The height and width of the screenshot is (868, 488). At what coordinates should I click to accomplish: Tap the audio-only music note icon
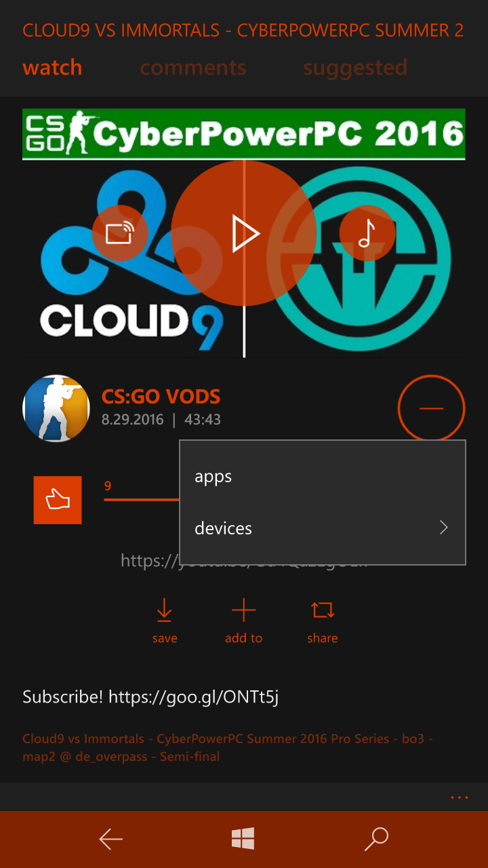(367, 233)
